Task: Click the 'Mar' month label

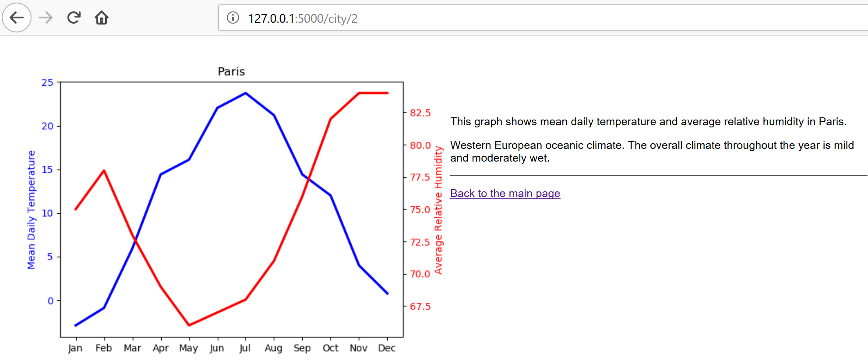Action: [x=132, y=348]
